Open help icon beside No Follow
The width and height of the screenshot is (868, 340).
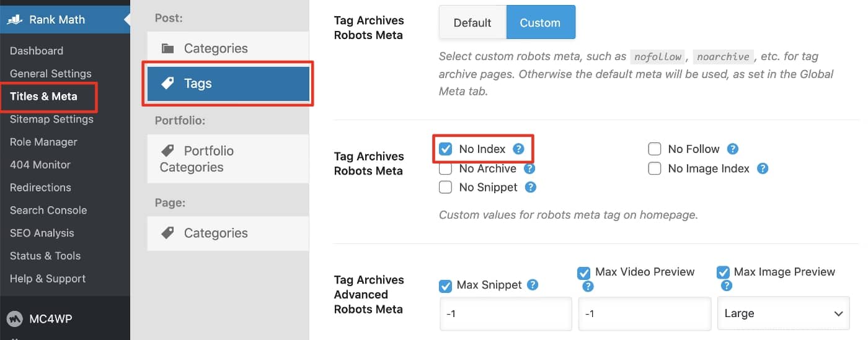733,149
